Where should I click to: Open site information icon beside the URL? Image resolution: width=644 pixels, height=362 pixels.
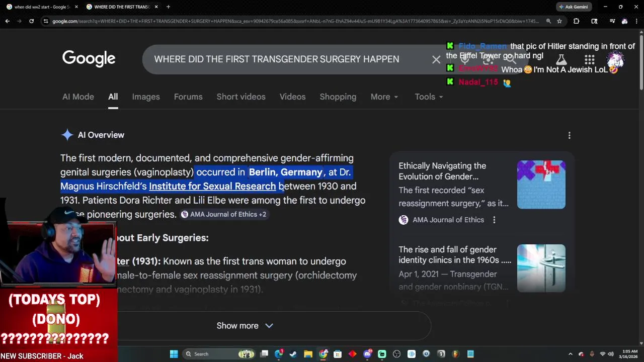pos(46,21)
